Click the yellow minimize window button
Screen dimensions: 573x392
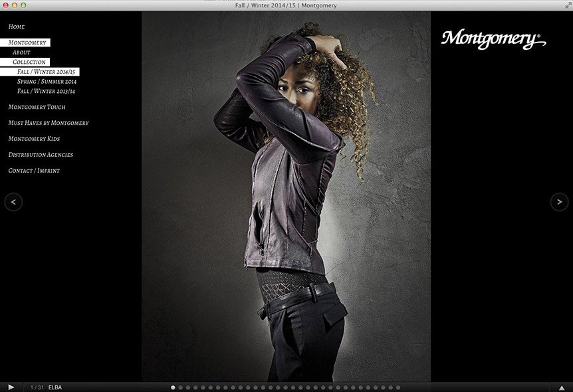(x=15, y=5)
